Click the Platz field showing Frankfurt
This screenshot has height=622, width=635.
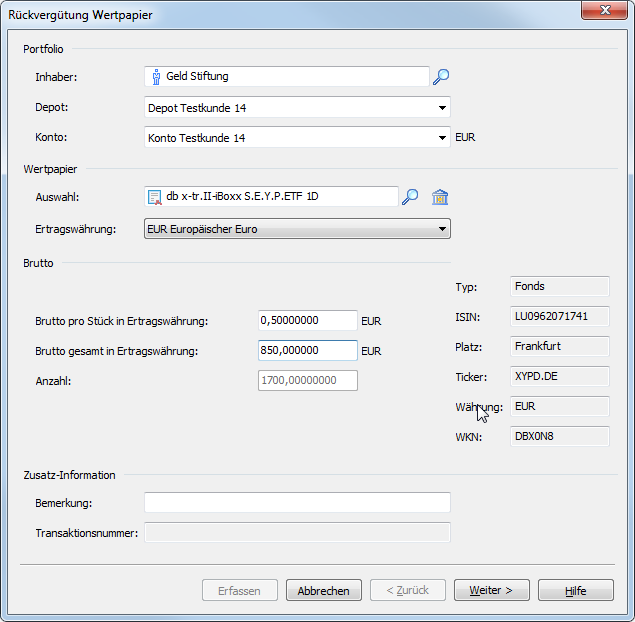pyautogui.click(x=559, y=347)
